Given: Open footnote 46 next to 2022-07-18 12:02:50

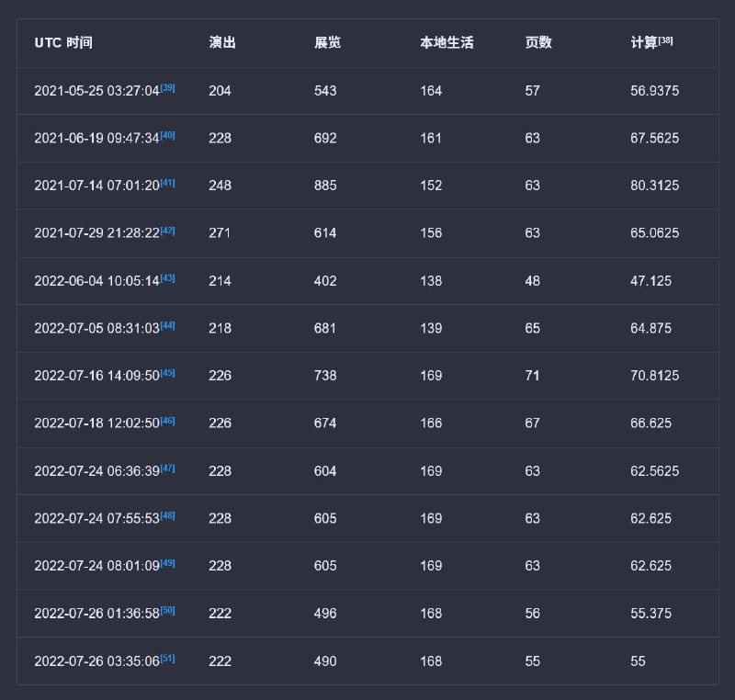Looking at the screenshot, I should coord(167,421).
